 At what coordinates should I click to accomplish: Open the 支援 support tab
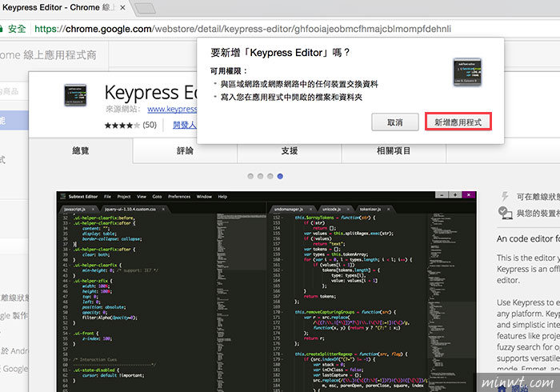coord(290,150)
